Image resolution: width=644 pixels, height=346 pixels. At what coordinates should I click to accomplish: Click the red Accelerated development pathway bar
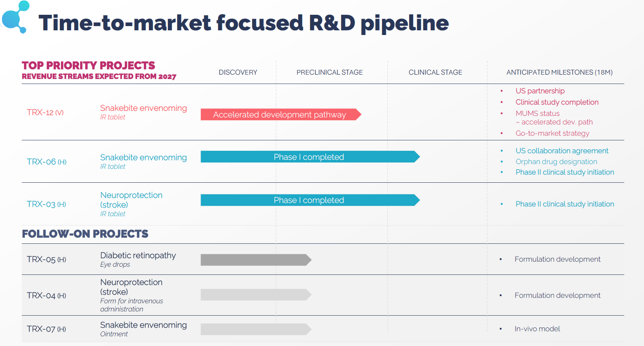pos(280,115)
